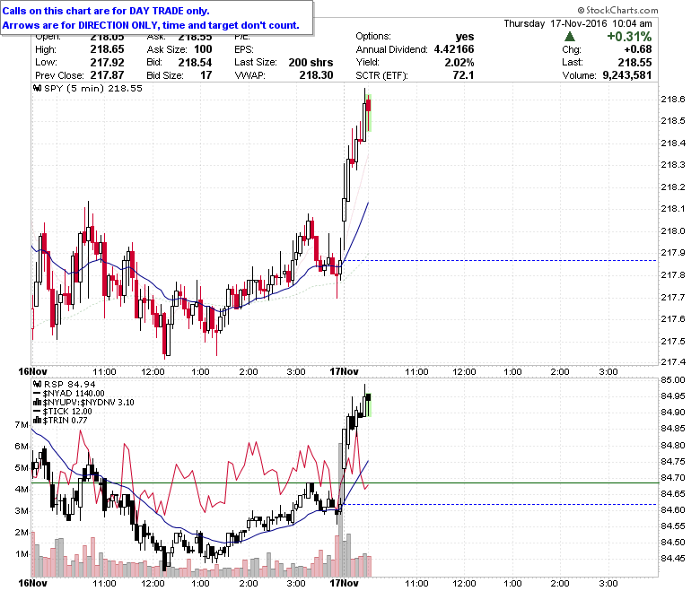Click the candlestick icon beside RSP label
The height and width of the screenshot is (591, 700).
point(38,384)
